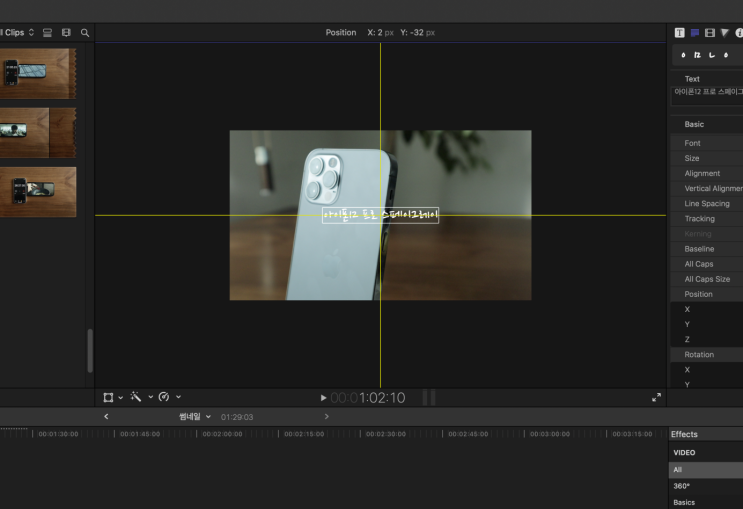Click the Font parameter row
The height and width of the screenshot is (509, 743).
tap(707, 143)
